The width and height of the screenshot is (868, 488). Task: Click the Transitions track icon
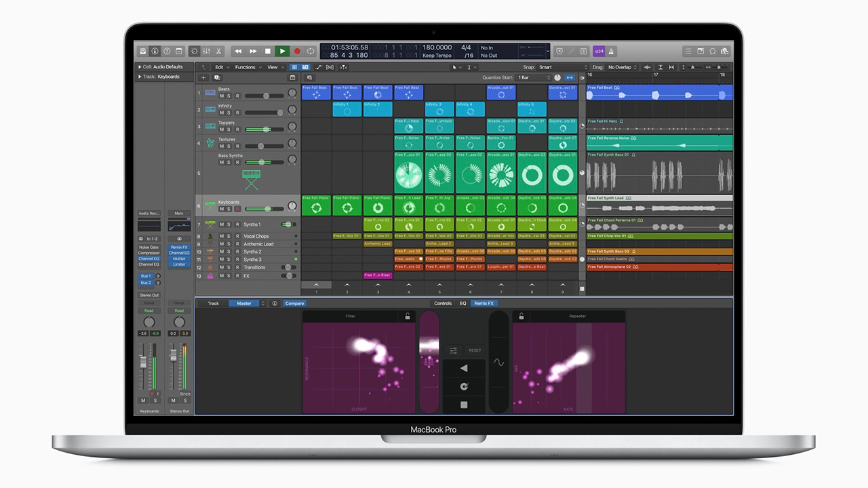(x=210, y=267)
